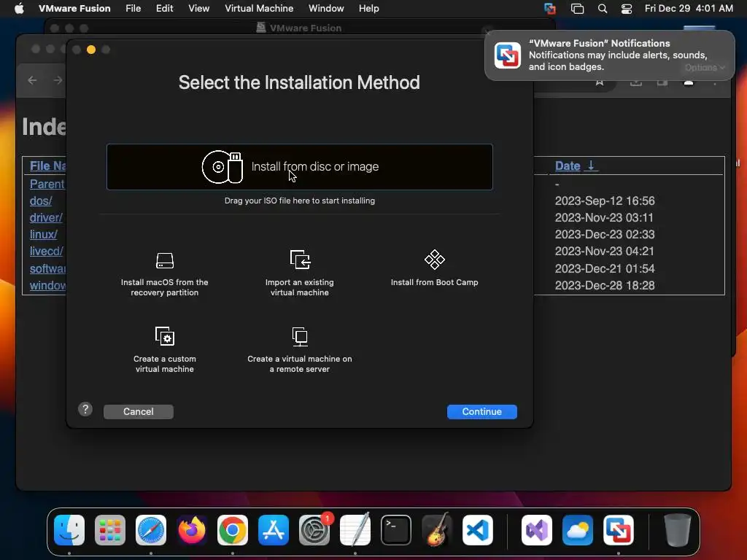
Task: Open the driver/ folder link
Action: tap(46, 217)
